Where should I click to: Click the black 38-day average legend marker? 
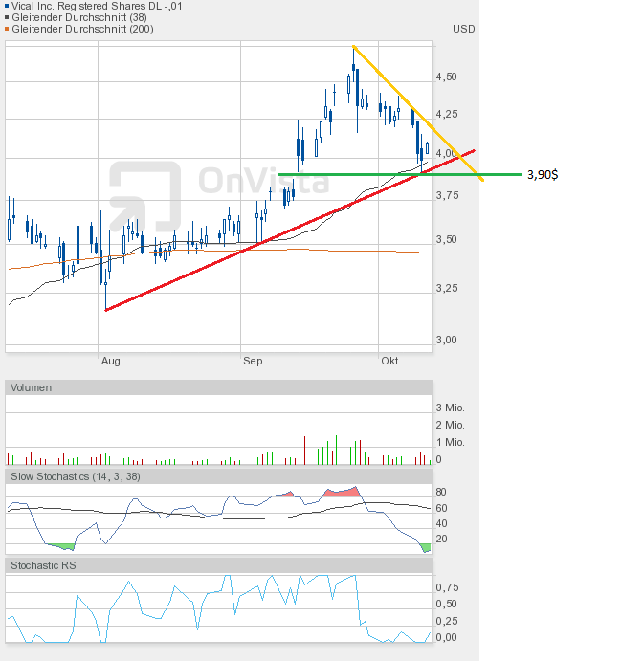point(8,17)
